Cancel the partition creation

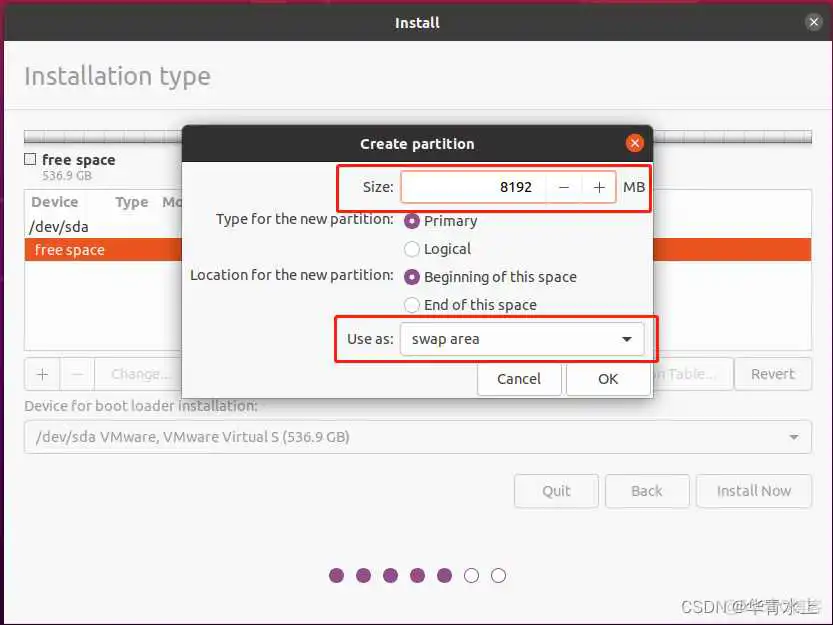519,379
